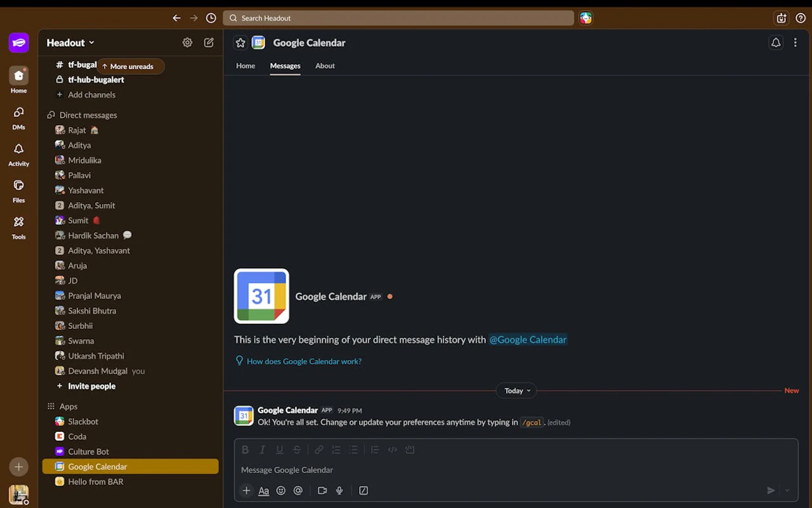Toggle inline code formatting
Image resolution: width=812 pixels, height=508 pixels.
393,450
